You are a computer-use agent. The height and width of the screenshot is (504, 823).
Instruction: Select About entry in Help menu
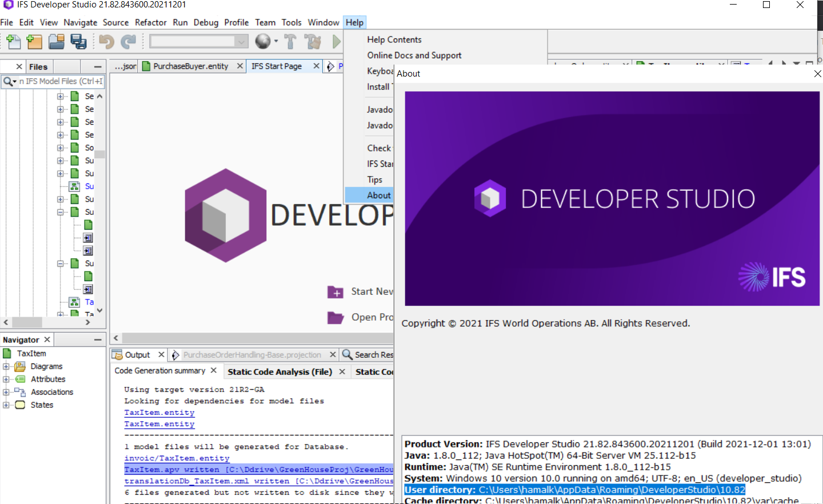coord(369,195)
